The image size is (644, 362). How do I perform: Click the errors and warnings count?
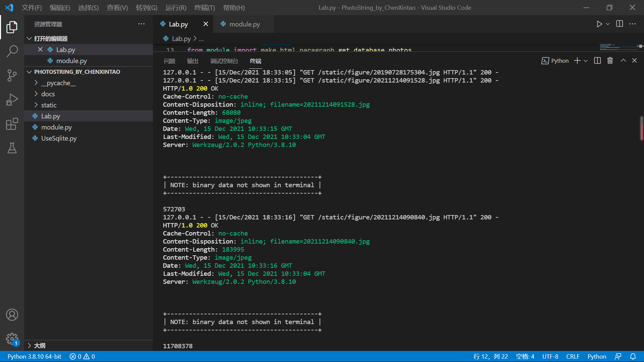pos(82,357)
